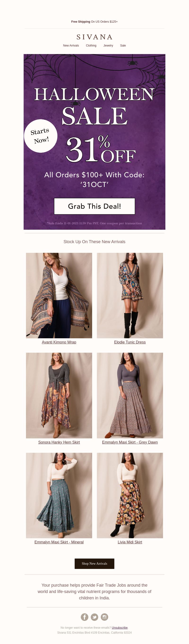The image size is (189, 644).
Task: Select the Livia Midi Skirt product photo
Action: 130,495
